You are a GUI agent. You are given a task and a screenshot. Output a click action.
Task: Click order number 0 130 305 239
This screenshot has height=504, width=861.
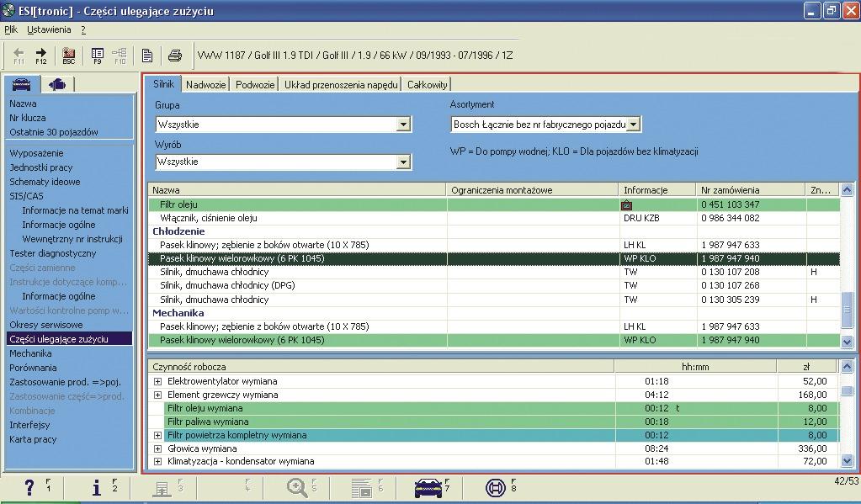[x=731, y=300]
